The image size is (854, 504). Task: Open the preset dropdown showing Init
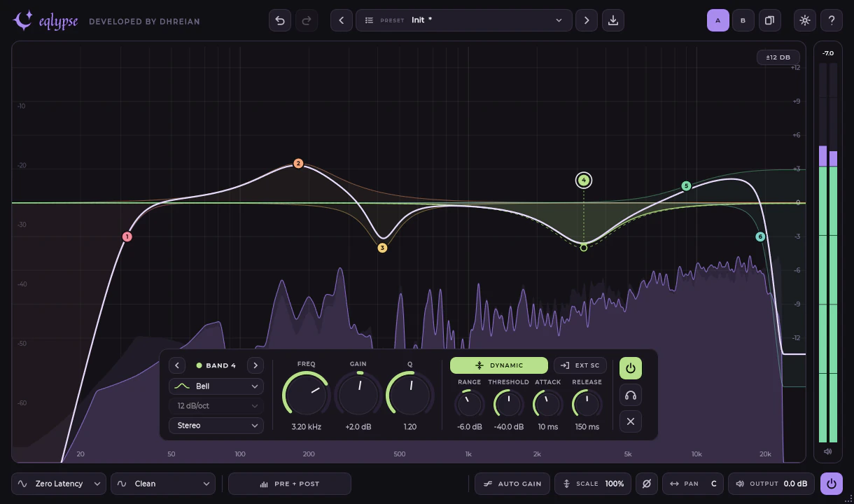pyautogui.click(x=464, y=20)
